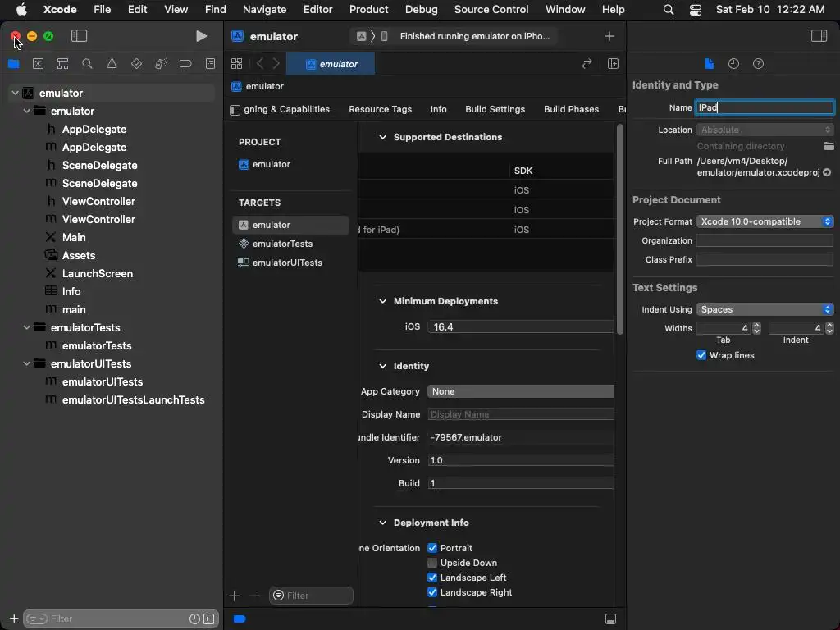Toggle the Landscape Left checkbox
This screenshot has height=630, width=840.
coord(432,577)
